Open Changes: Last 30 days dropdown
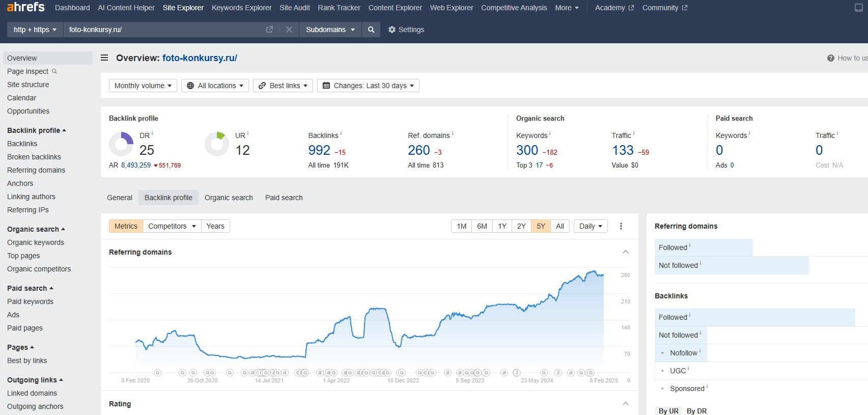Image resolution: width=868 pixels, height=415 pixels. (x=368, y=86)
